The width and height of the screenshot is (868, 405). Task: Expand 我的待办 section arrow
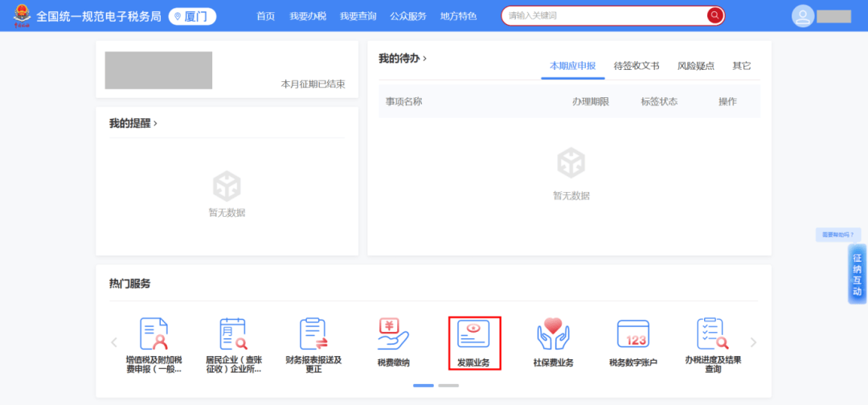point(425,58)
